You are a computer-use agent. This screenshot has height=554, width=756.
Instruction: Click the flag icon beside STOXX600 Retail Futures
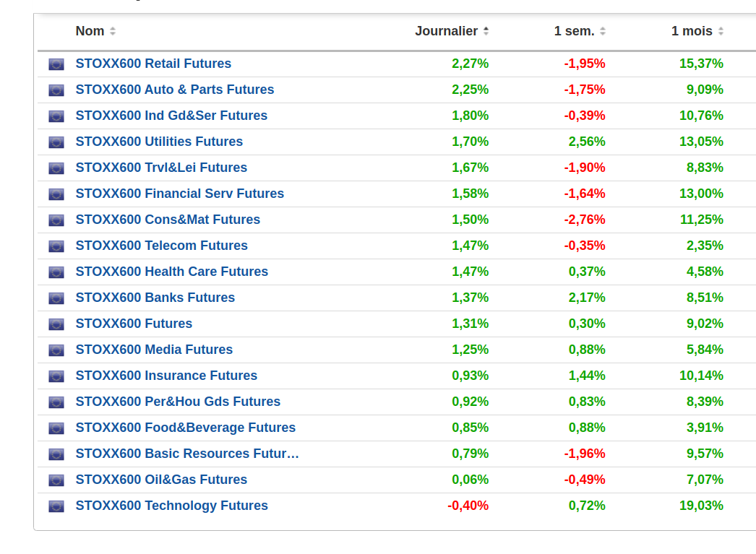tap(56, 64)
